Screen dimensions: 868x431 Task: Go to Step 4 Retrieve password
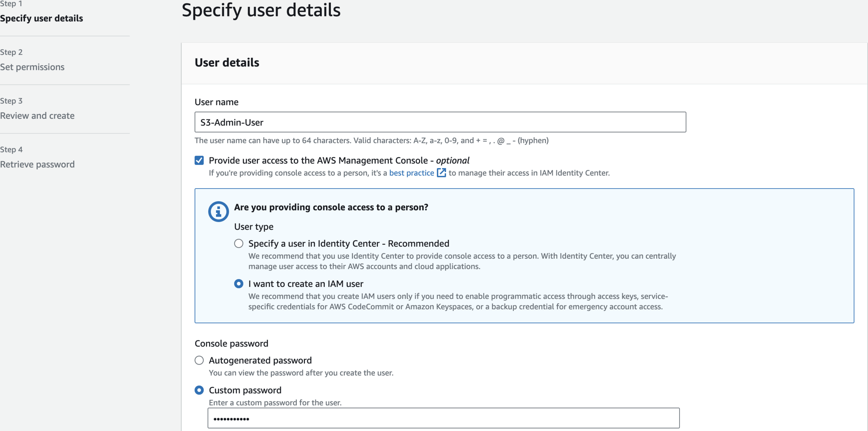(x=37, y=164)
